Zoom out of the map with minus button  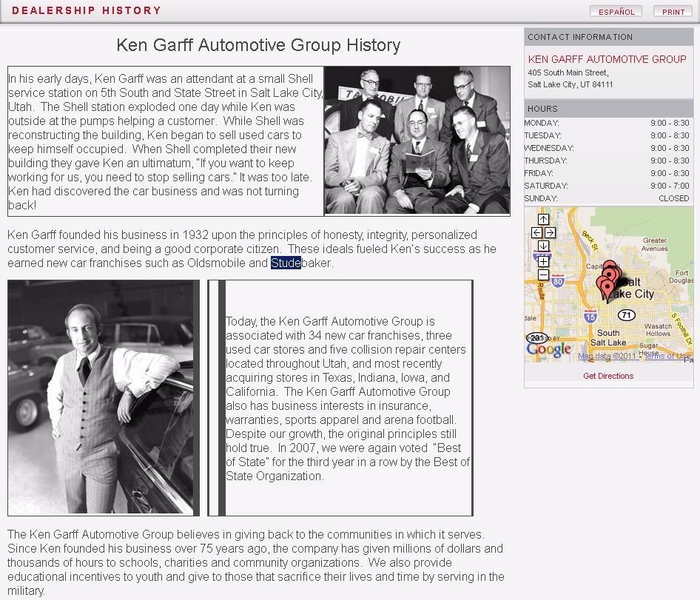pos(543,274)
